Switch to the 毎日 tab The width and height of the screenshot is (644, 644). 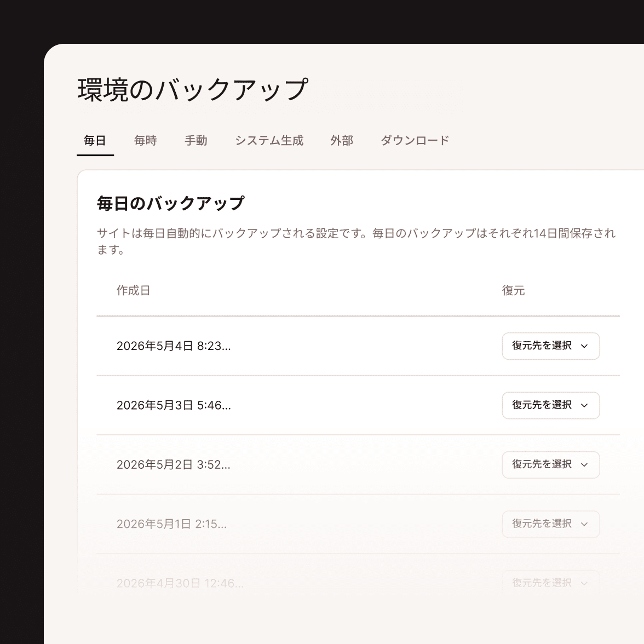pos(95,140)
